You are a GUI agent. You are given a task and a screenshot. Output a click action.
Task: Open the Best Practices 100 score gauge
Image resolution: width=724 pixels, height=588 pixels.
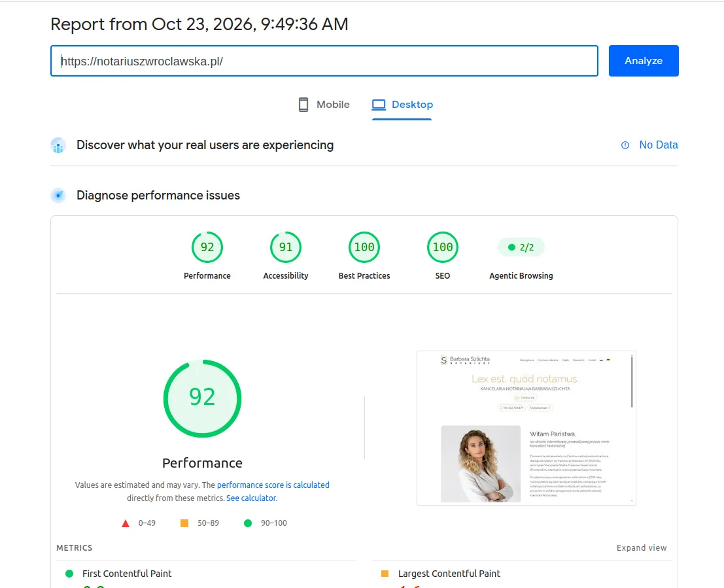364,247
